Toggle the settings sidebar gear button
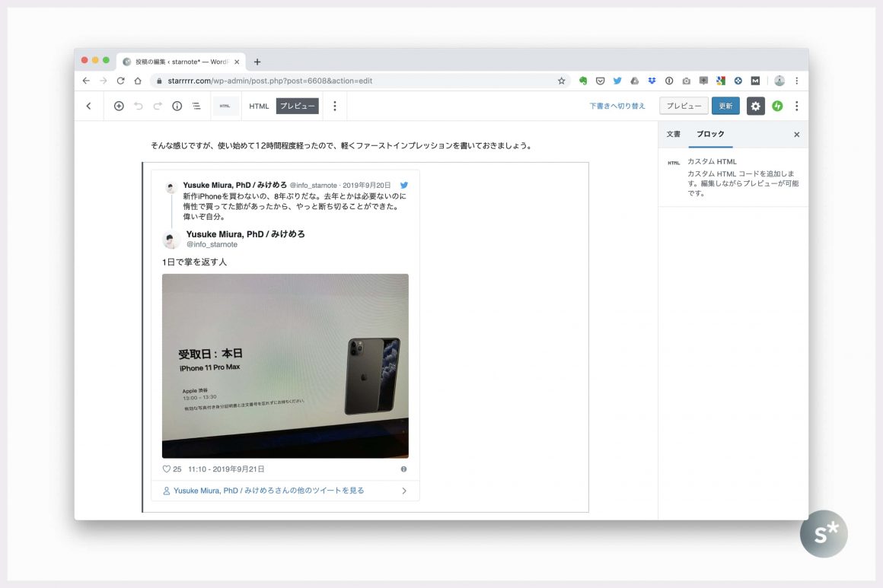The image size is (883, 588). point(755,106)
